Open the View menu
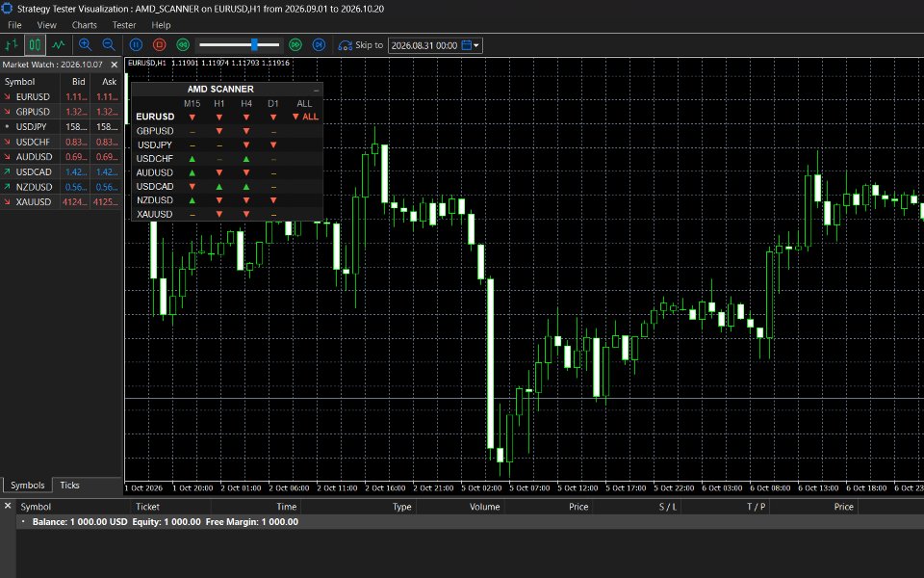 [x=46, y=25]
